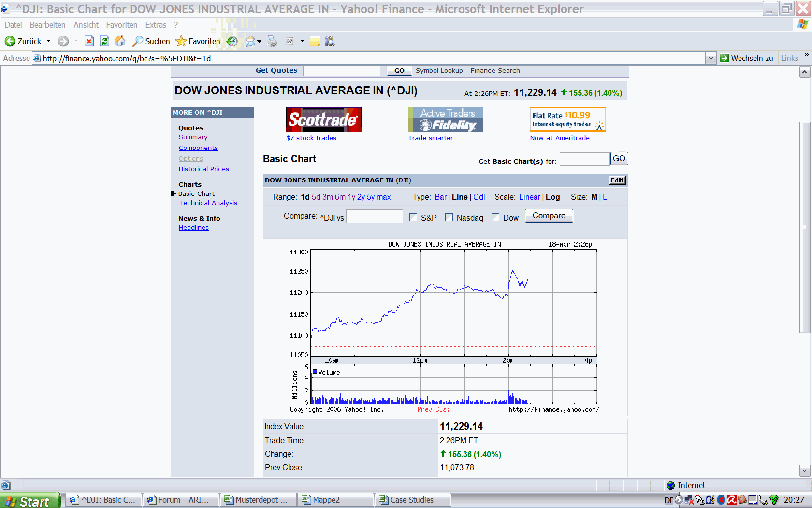Click GO next to Get Basic Chart(s)
This screenshot has width=812, height=508.
point(619,159)
